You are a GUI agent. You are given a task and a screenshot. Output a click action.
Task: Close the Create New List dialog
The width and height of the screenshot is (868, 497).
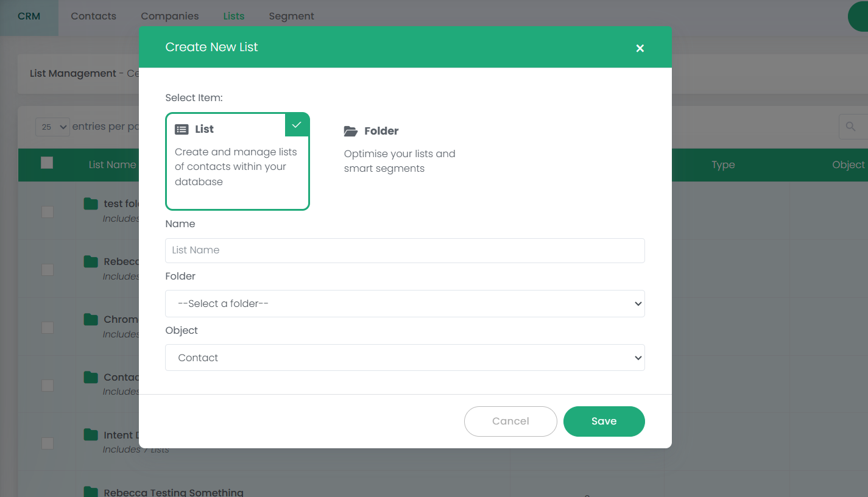(x=640, y=48)
